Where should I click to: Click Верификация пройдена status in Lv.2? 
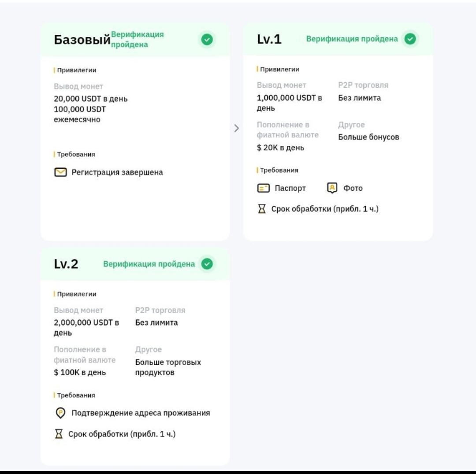click(x=149, y=264)
